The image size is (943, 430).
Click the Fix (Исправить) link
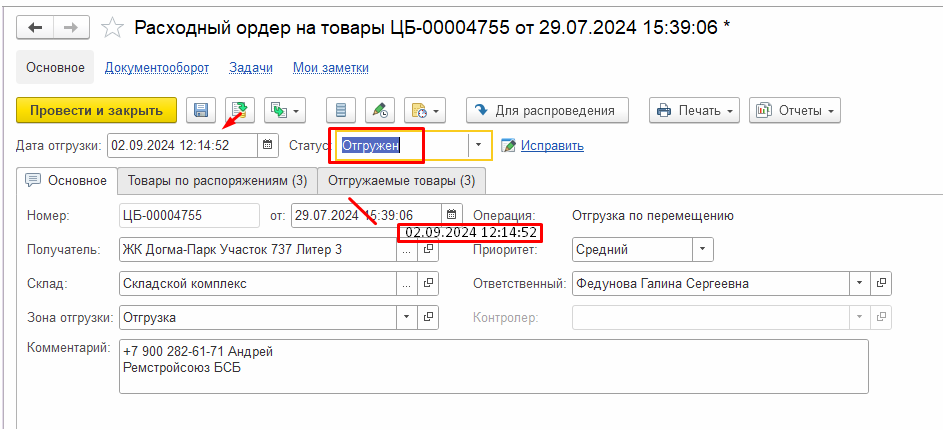(552, 146)
